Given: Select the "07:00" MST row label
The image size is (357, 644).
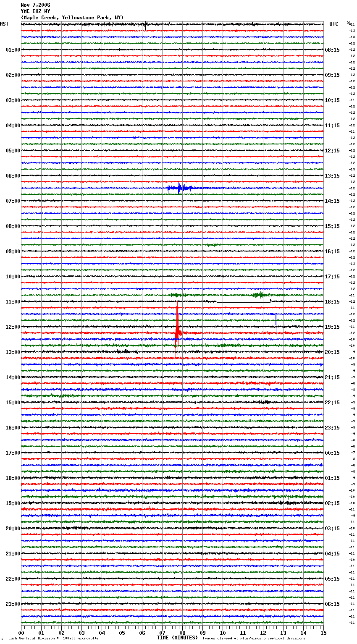Looking at the screenshot, I should [x=13, y=201].
